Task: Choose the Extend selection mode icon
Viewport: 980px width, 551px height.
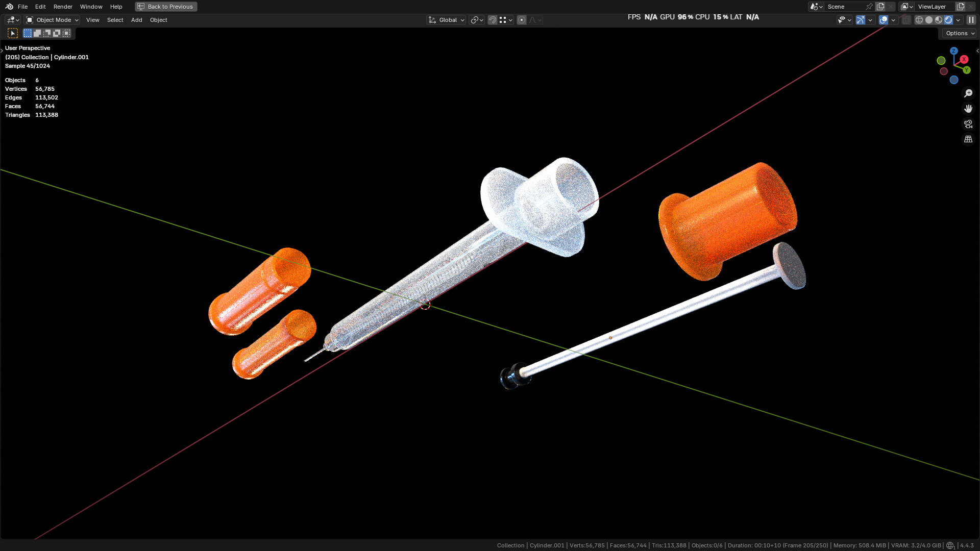Action: pyautogui.click(x=37, y=33)
